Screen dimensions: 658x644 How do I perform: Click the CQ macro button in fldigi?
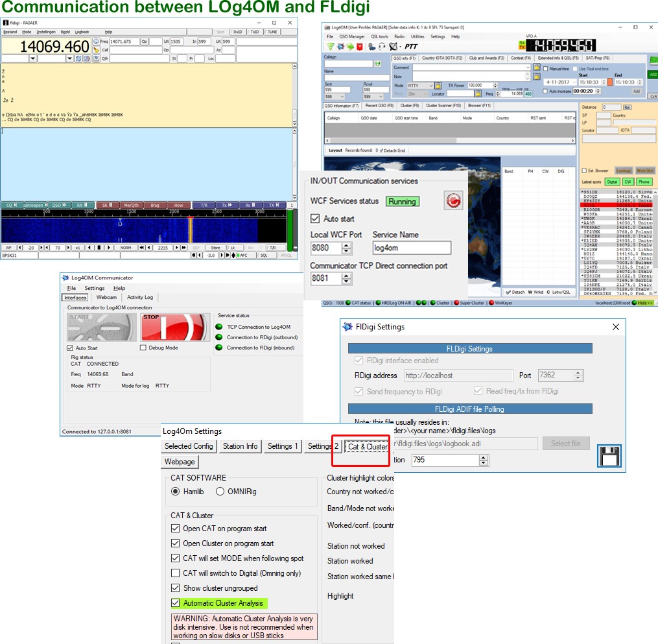pos(12,206)
